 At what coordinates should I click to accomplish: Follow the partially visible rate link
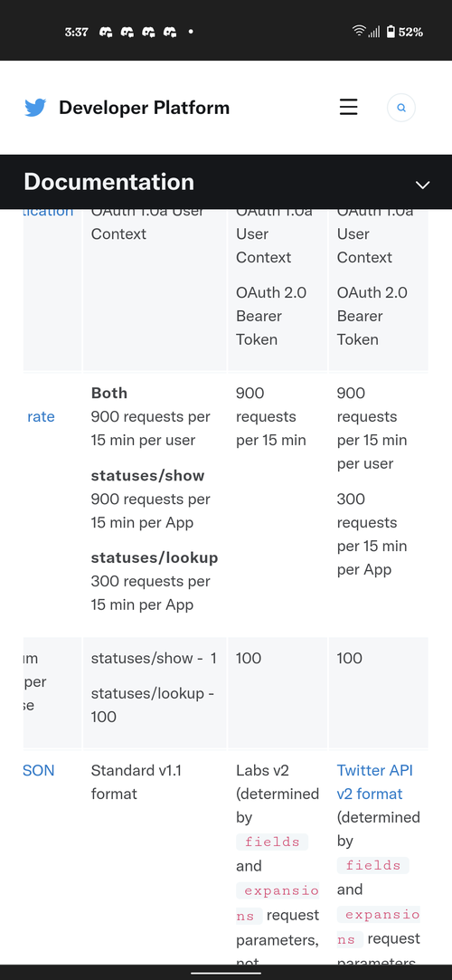(41, 417)
